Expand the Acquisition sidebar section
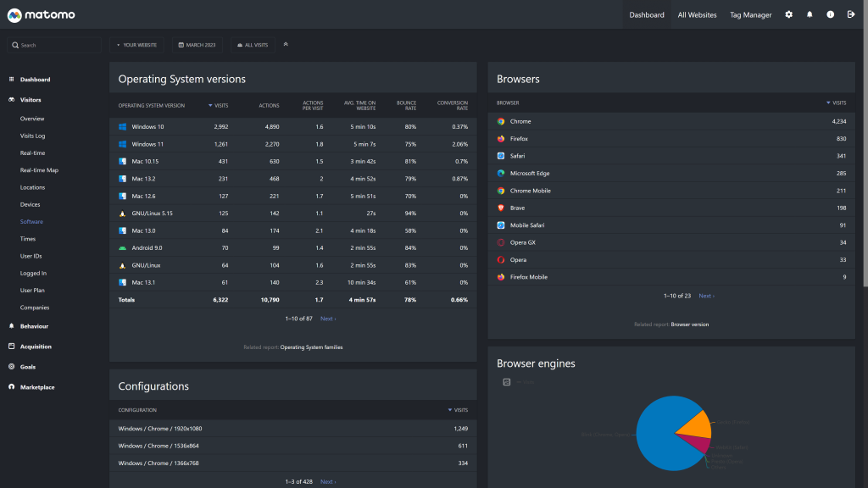This screenshot has width=868, height=488. coord(36,347)
